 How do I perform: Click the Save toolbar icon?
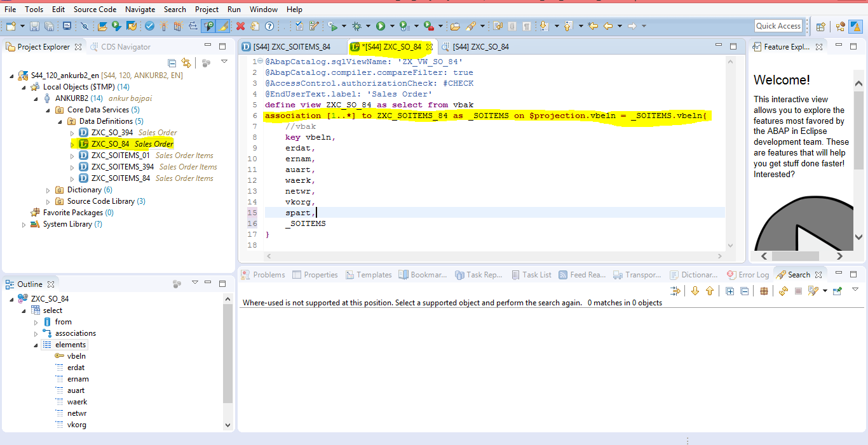click(x=34, y=26)
